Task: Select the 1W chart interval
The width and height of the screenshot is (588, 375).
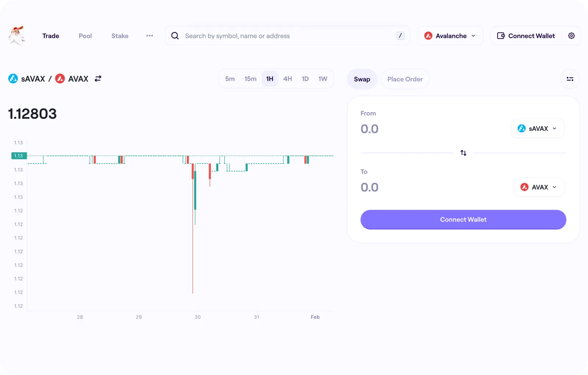Action: point(323,79)
